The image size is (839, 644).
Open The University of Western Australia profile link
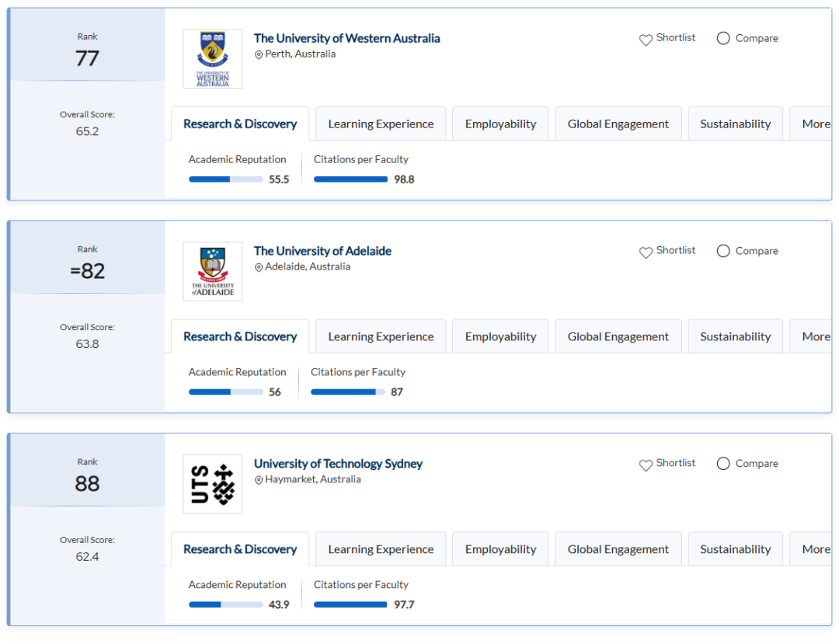point(346,39)
